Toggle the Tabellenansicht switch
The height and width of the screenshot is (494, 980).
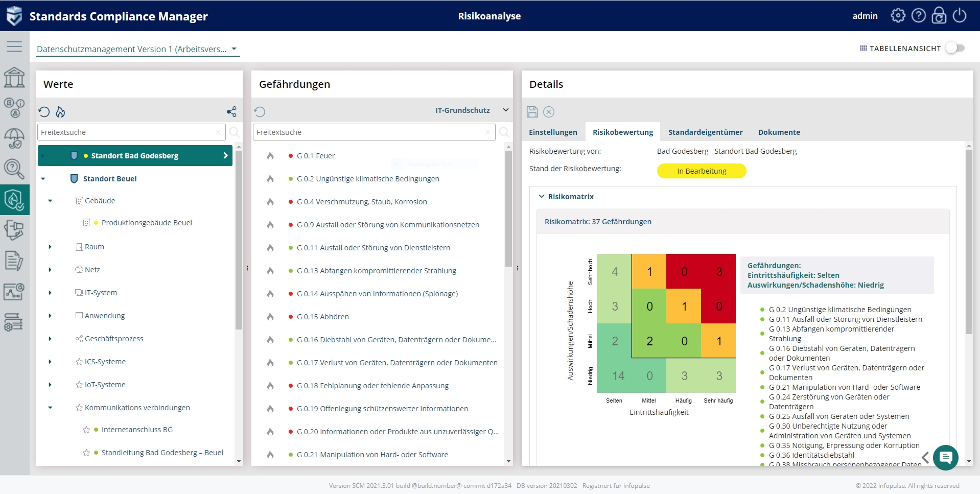click(x=954, y=48)
